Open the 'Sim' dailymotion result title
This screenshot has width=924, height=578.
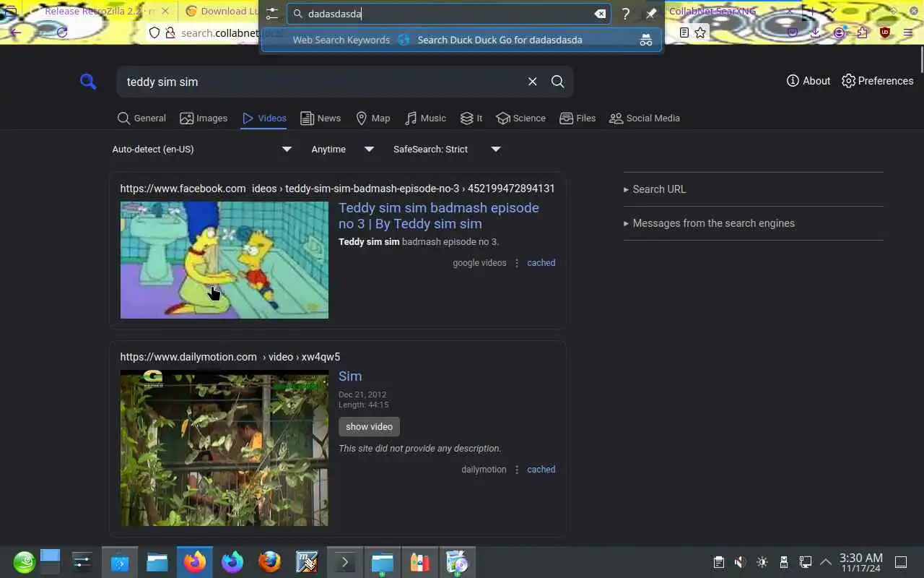pyautogui.click(x=350, y=376)
